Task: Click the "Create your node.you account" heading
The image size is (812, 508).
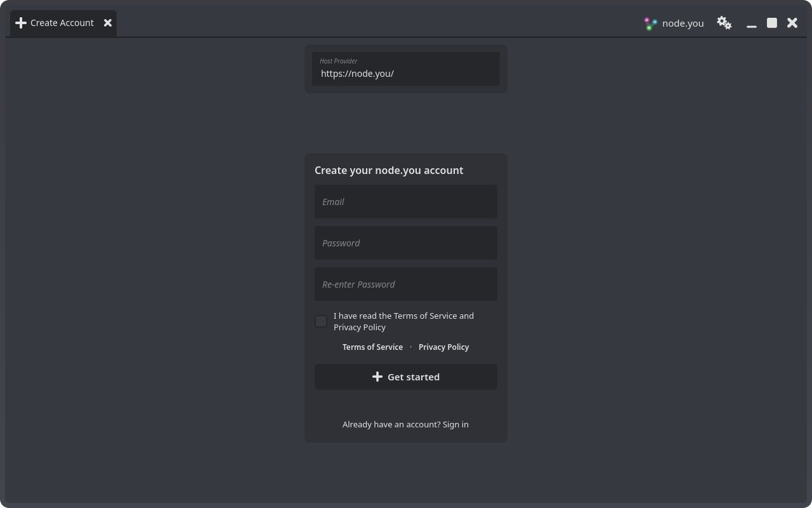Action: pyautogui.click(x=389, y=170)
